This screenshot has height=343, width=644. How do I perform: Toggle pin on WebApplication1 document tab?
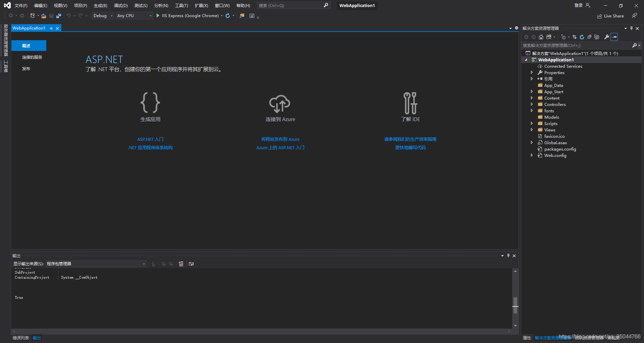[51, 28]
